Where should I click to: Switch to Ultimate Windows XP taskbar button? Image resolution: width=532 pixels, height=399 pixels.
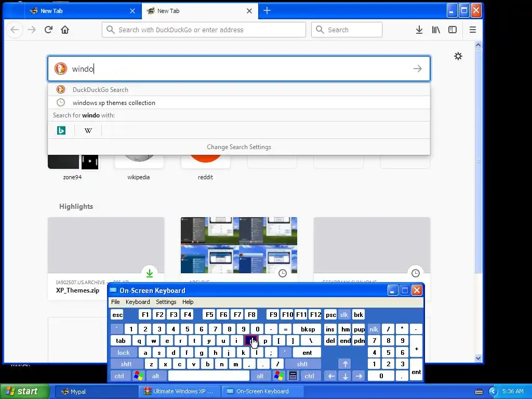pos(179,391)
